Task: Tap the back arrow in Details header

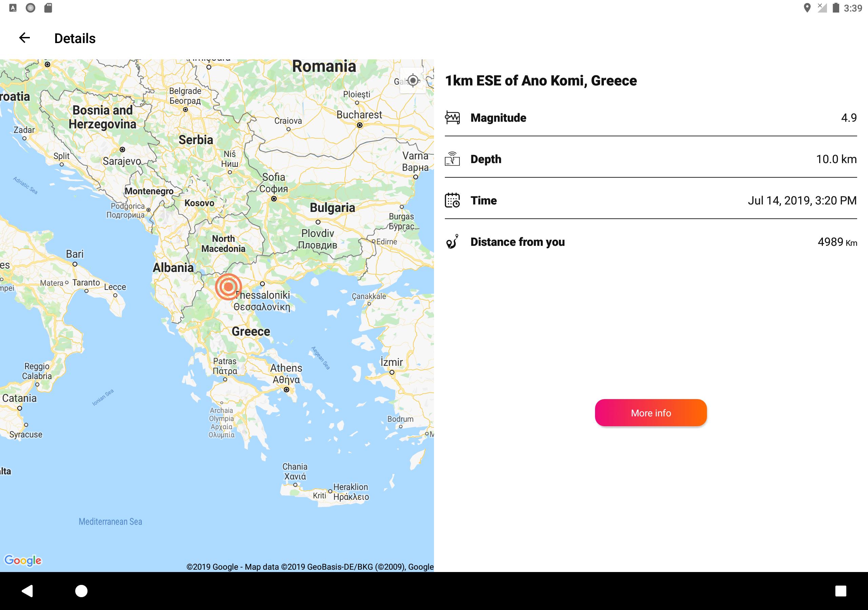Action: tap(24, 38)
